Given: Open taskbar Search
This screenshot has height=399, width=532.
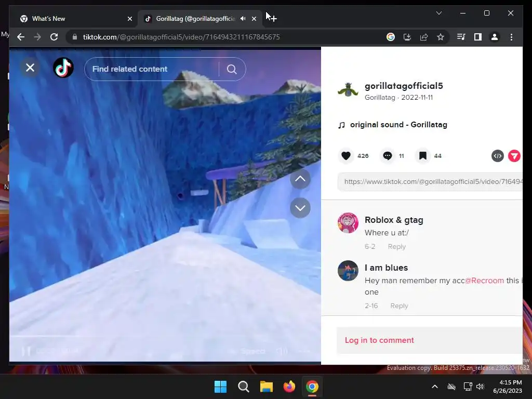Looking at the screenshot, I should click(x=244, y=387).
